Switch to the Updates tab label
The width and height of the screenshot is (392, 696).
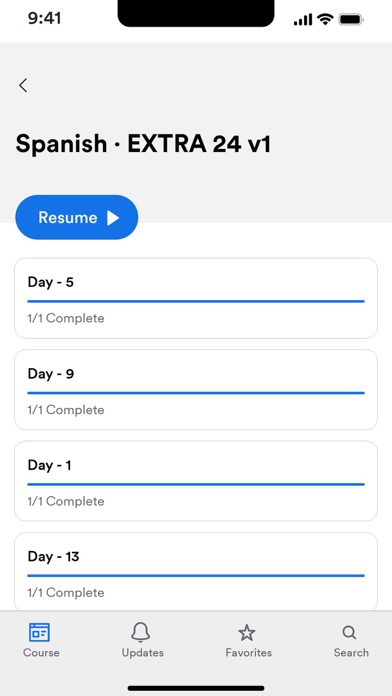pos(143,652)
